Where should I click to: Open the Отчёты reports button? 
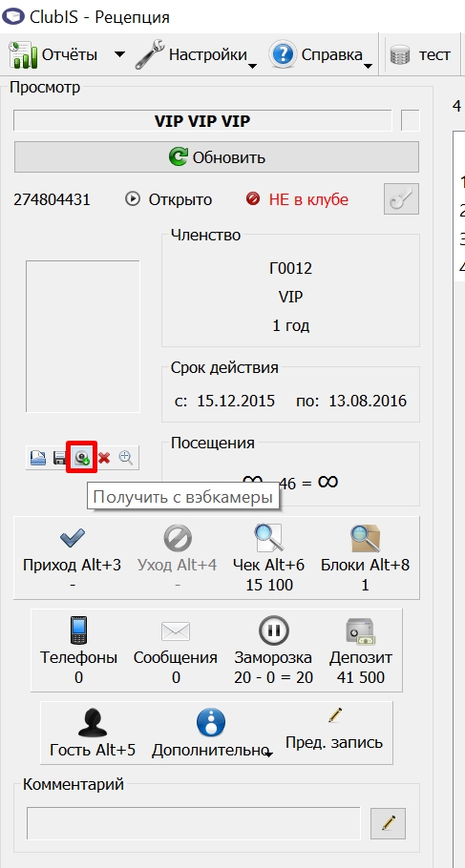[x=53, y=54]
